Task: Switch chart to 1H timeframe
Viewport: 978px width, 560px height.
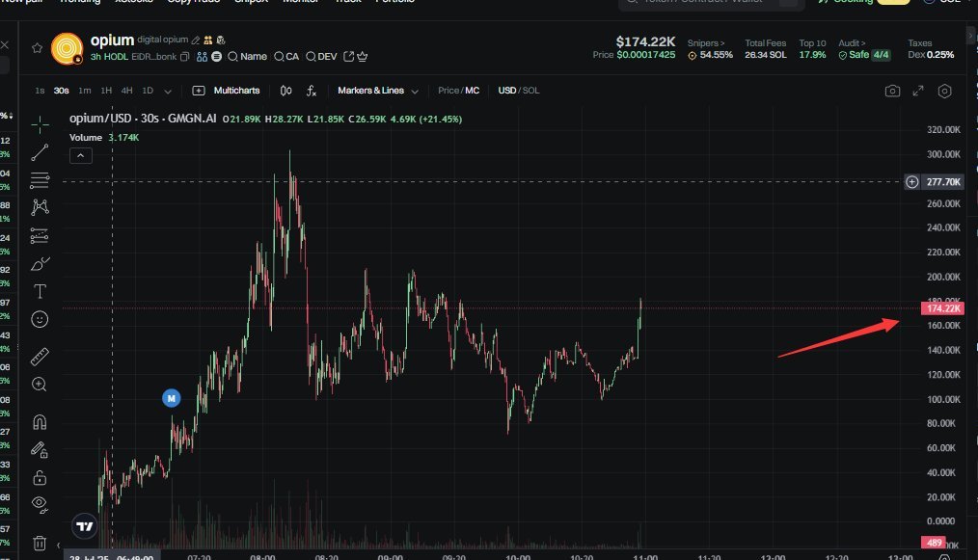Action: point(106,91)
